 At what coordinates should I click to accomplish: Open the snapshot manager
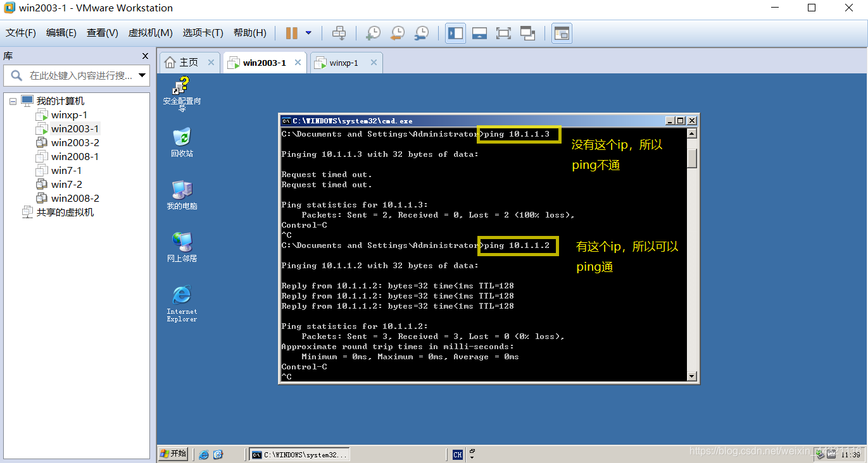click(422, 33)
